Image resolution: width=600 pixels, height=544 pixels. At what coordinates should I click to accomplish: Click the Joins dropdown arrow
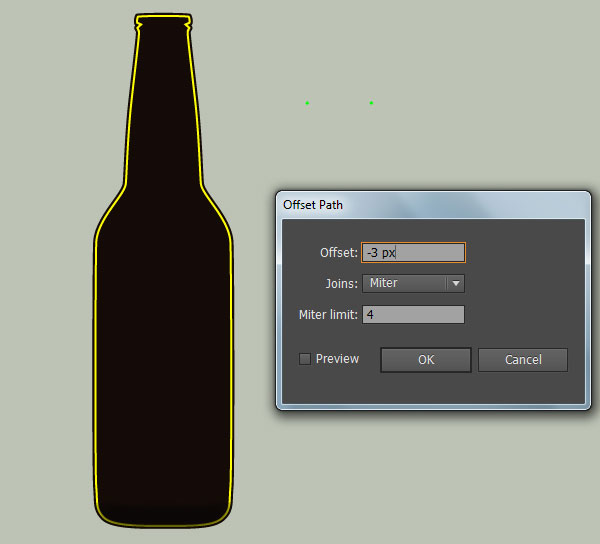pos(456,283)
